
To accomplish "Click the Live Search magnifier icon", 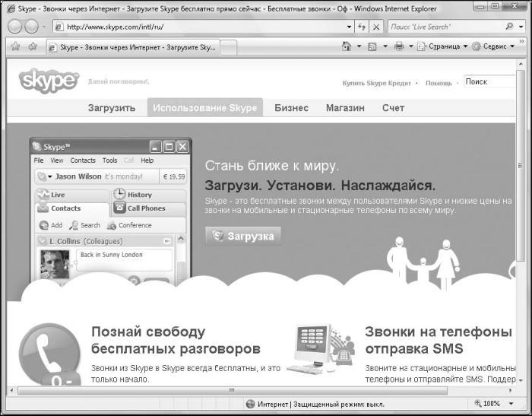I will click(x=508, y=27).
